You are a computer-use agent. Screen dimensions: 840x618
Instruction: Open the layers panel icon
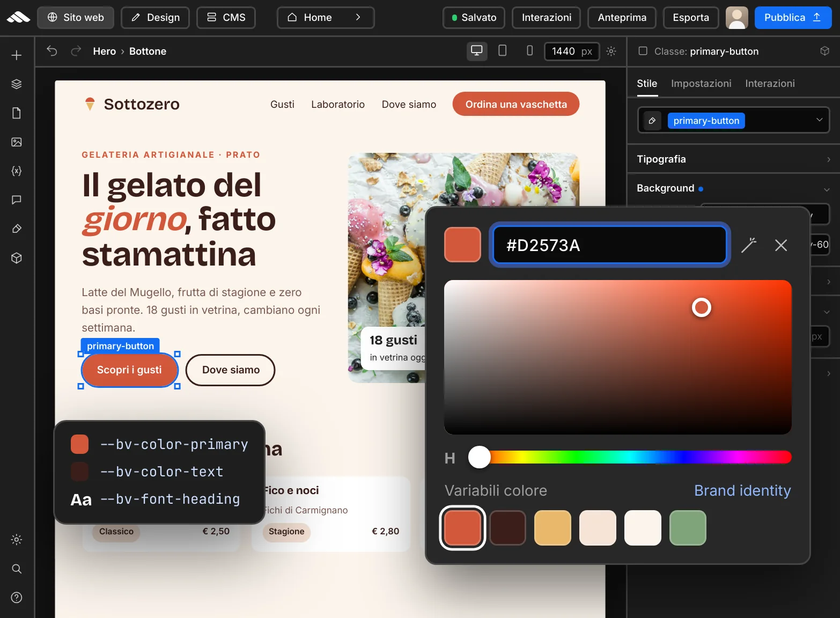17,84
